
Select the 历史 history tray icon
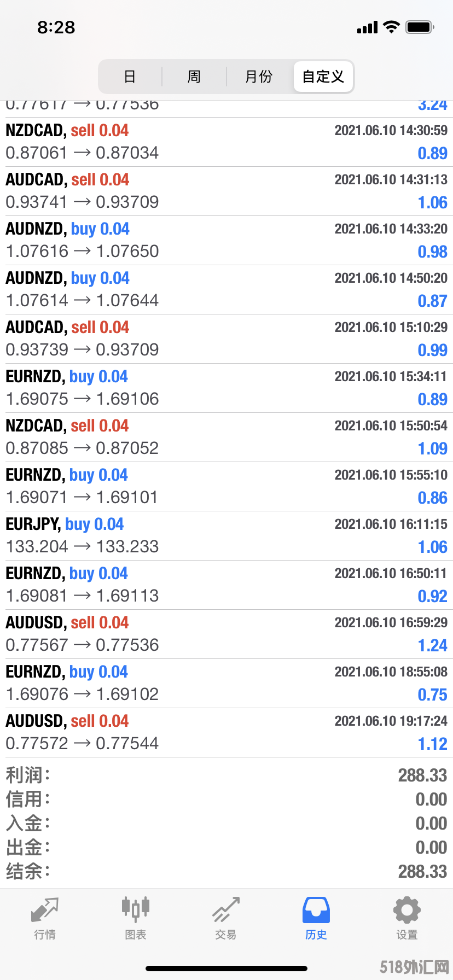(x=316, y=910)
